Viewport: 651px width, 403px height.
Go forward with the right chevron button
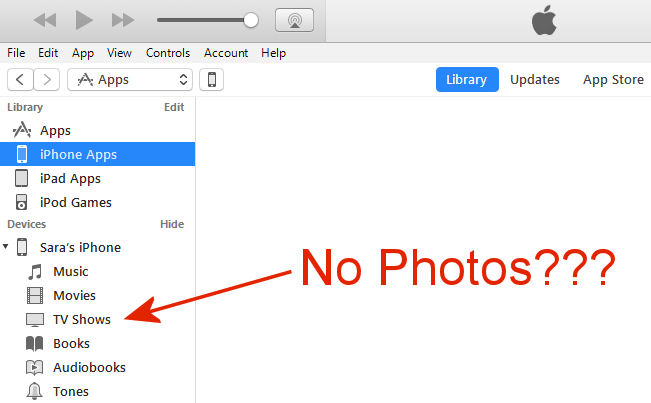[46, 79]
